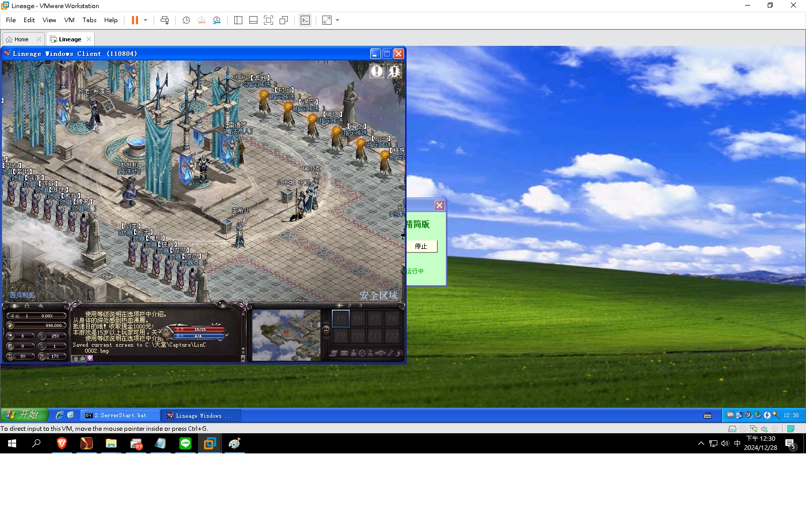
Task: Click the exclamation alert icon in game
Action: pyautogui.click(x=377, y=71)
